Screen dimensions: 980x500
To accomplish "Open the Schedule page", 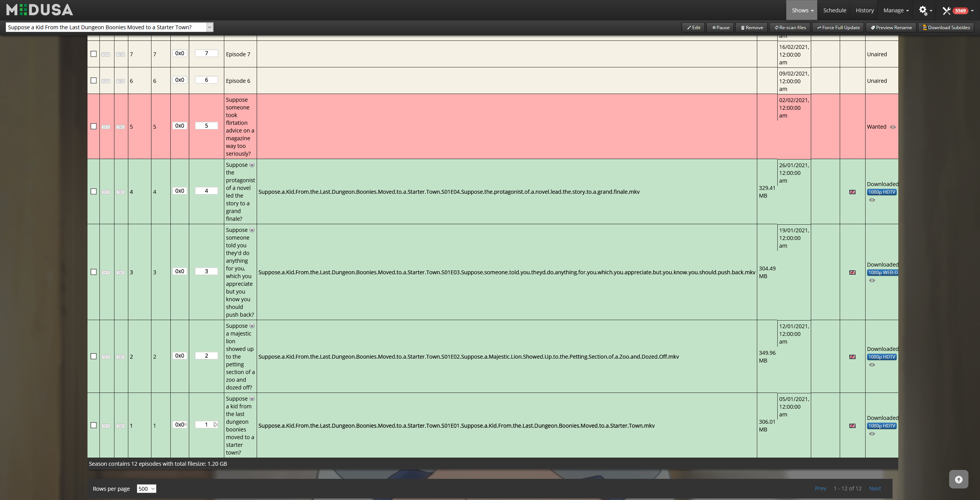I will point(835,10).
